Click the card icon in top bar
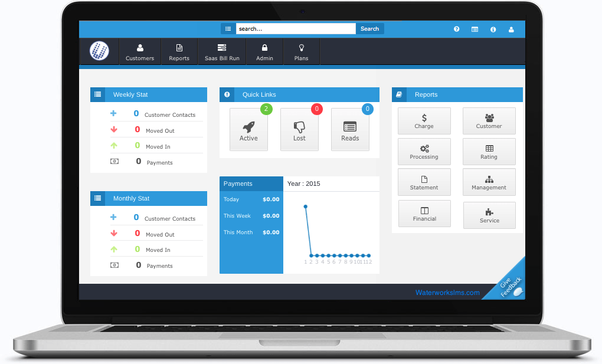The image size is (602, 364). [x=475, y=29]
